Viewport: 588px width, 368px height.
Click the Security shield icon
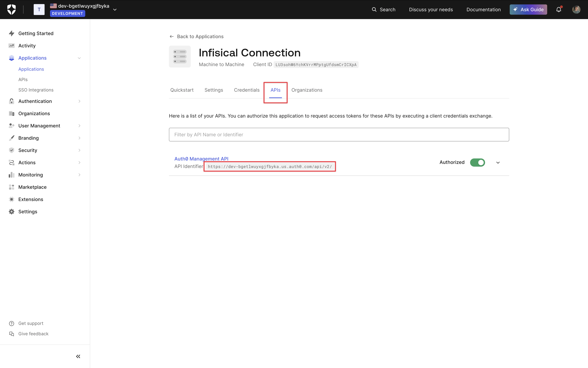click(x=11, y=150)
